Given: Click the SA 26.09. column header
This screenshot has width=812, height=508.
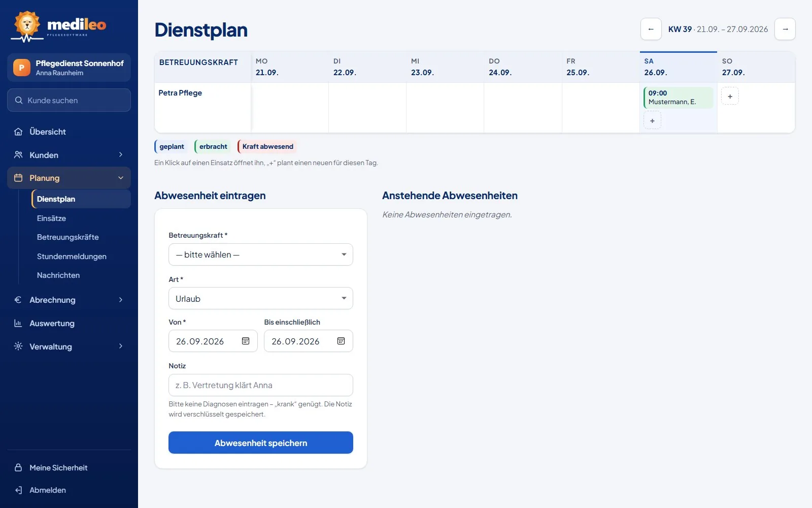Looking at the screenshot, I should tap(678, 67).
